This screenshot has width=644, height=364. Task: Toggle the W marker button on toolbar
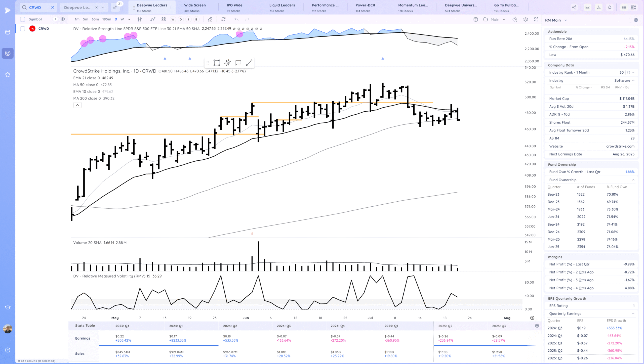[173, 19]
